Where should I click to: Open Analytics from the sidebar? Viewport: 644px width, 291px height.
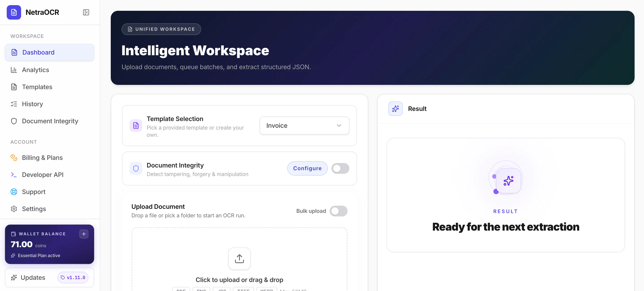tap(50, 70)
